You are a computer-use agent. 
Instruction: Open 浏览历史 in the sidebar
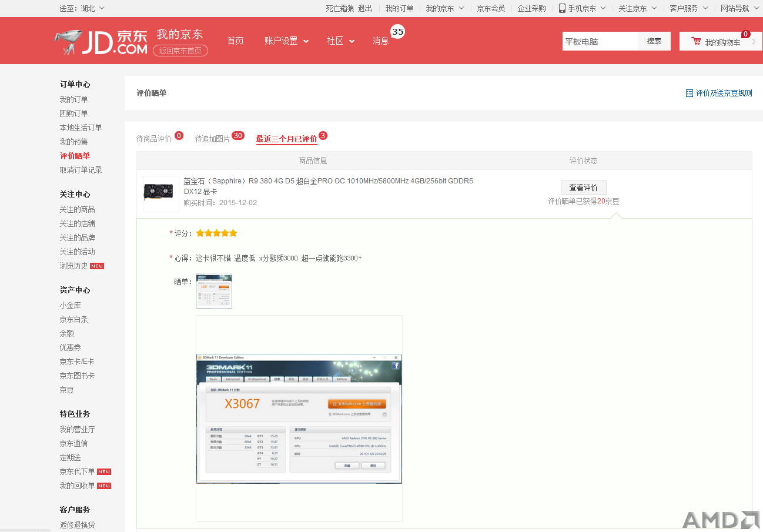pos(73,266)
